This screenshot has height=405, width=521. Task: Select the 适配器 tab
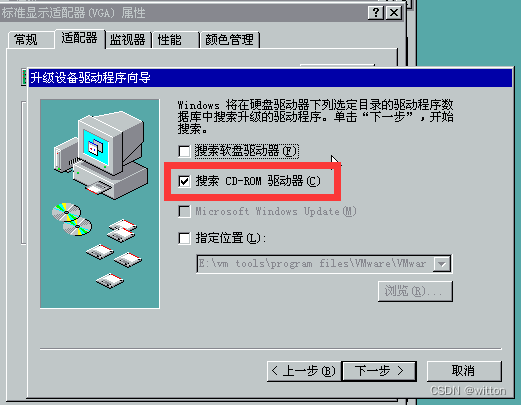(80, 38)
